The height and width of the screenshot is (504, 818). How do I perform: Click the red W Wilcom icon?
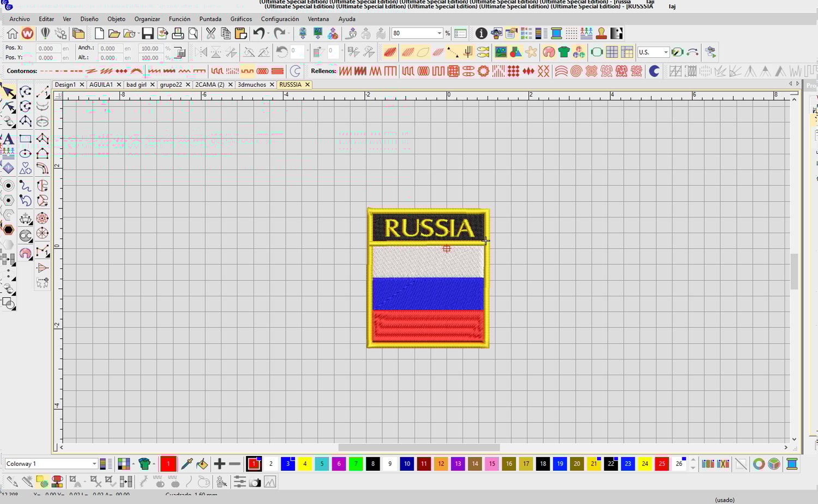click(x=27, y=34)
